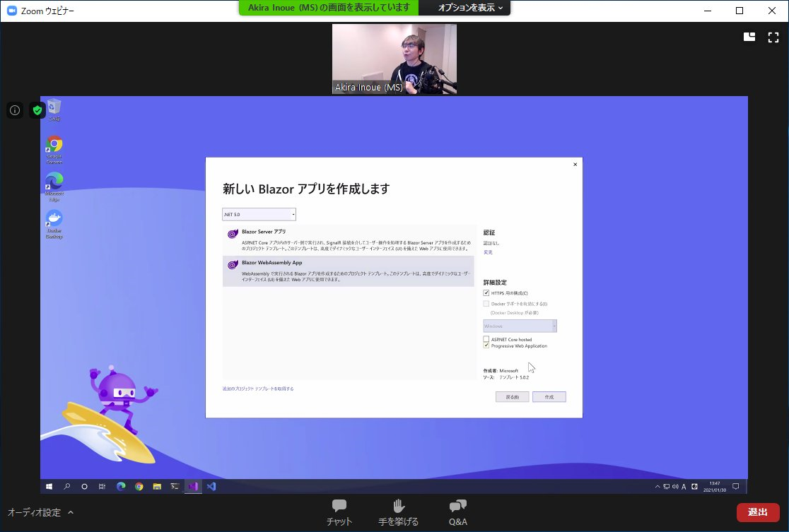Enter Zoom full screen mode
This screenshot has width=789, height=532.
pos(773,37)
